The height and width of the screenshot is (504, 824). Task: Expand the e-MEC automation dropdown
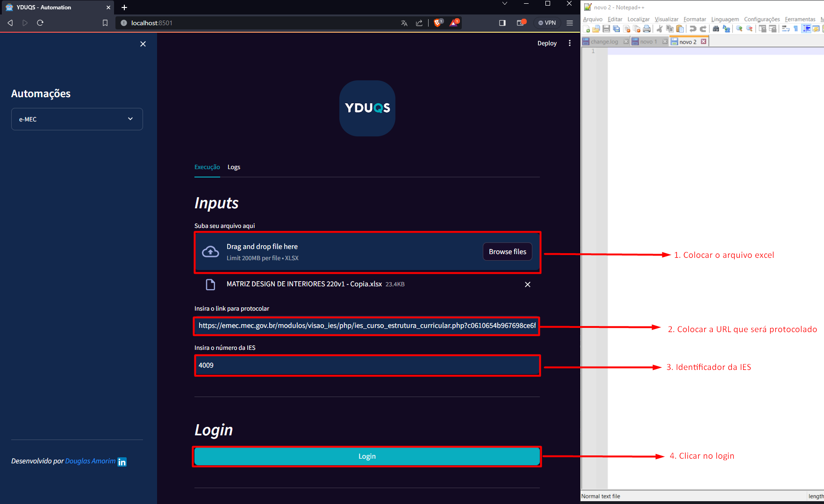(x=77, y=119)
